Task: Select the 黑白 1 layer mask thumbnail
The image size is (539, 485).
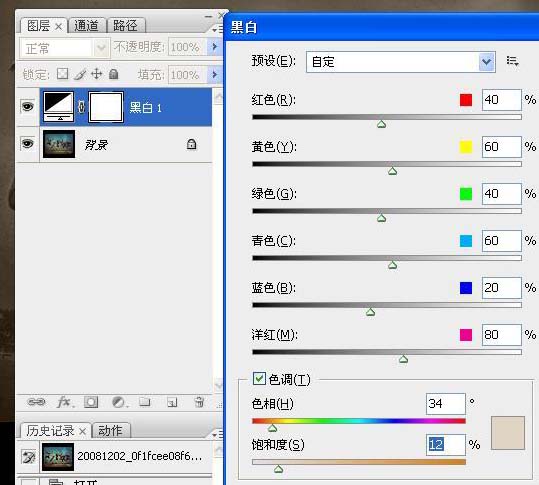Action: coord(106,107)
